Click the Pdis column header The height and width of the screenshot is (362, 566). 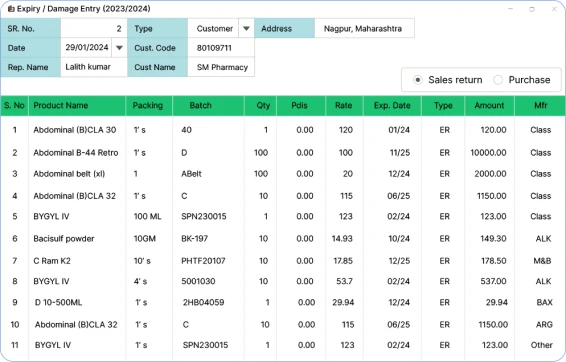pos(301,105)
